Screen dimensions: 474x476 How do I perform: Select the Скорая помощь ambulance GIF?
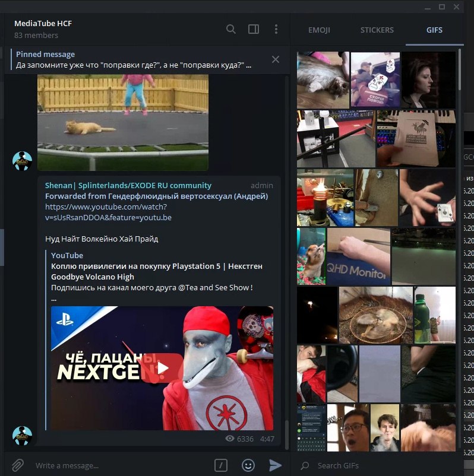(x=375, y=80)
